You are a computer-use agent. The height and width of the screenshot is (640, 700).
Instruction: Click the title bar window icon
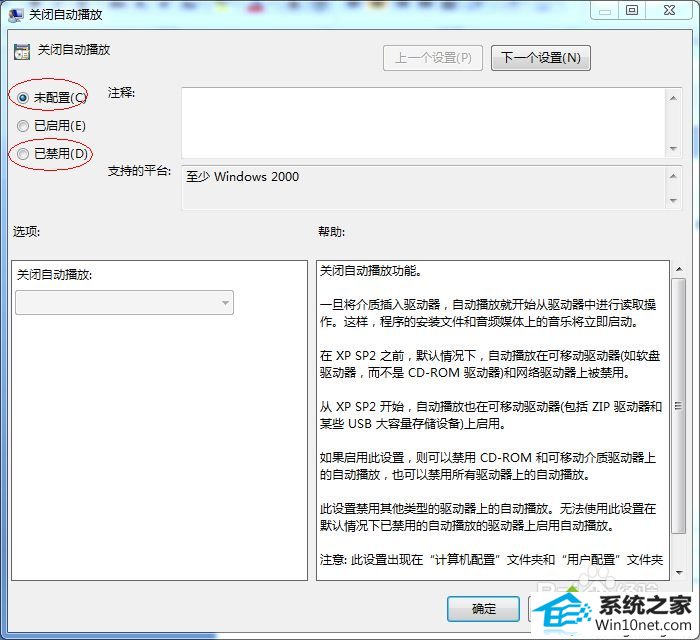point(16,14)
